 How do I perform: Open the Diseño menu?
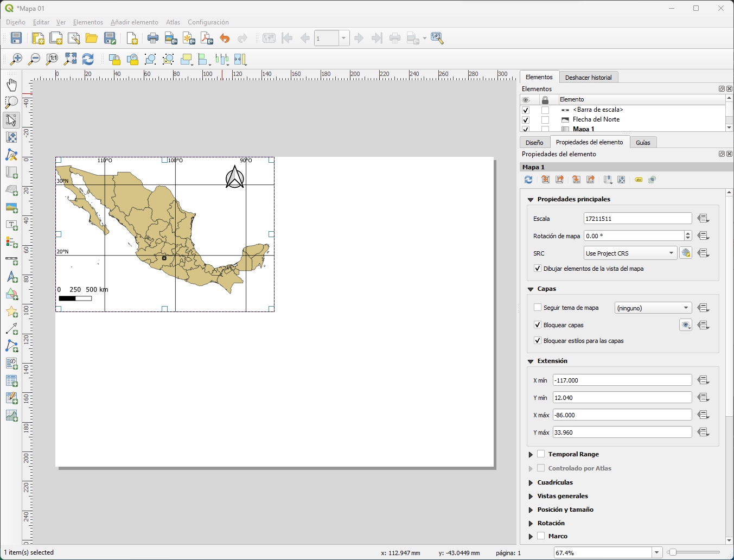[x=16, y=22]
